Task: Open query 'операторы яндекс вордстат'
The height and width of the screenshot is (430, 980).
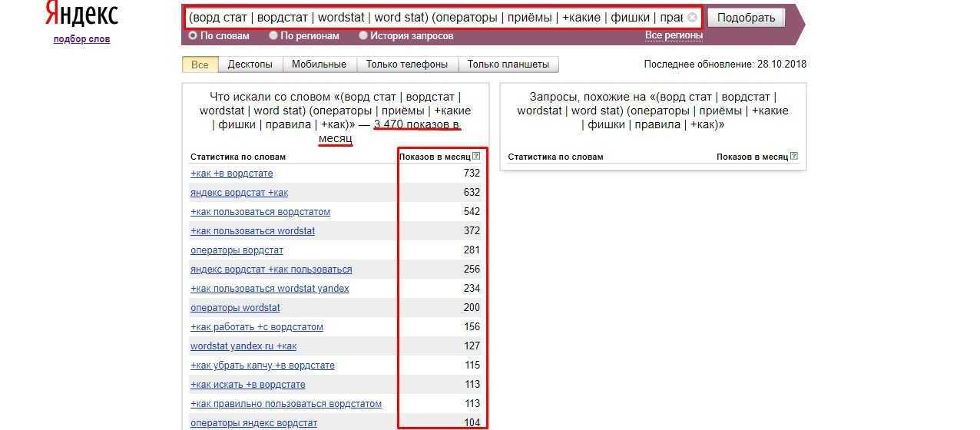Action: pos(253,423)
